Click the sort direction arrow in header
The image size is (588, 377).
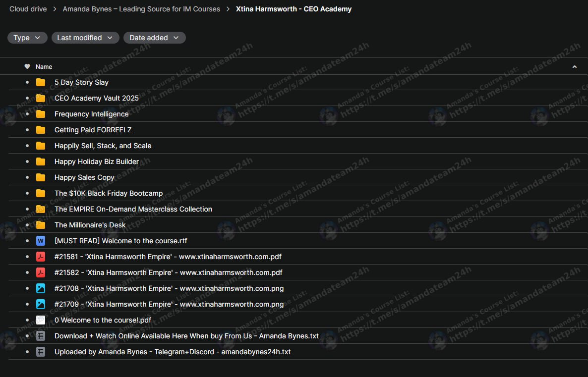574,66
